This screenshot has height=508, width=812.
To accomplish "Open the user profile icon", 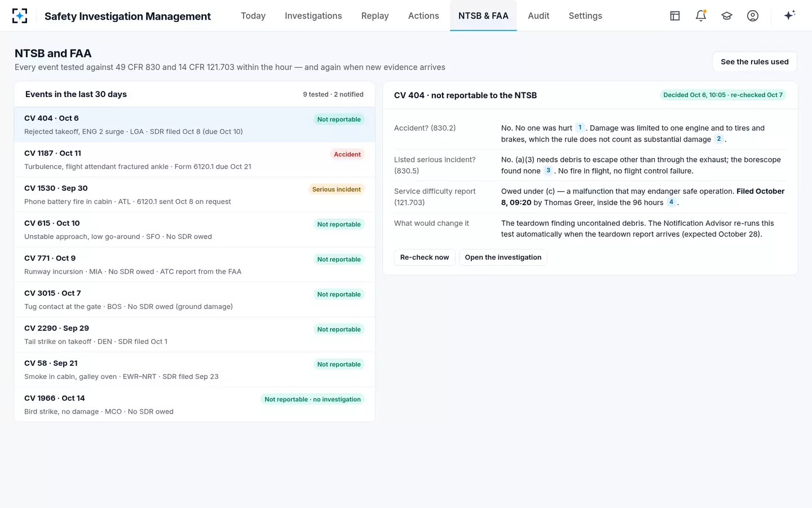I will (753, 16).
